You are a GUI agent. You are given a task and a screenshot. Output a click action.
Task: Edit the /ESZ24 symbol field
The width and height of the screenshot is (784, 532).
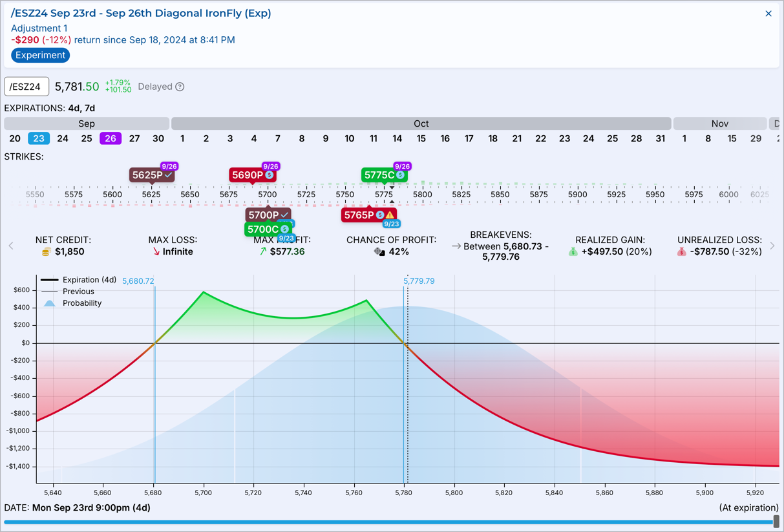26,87
